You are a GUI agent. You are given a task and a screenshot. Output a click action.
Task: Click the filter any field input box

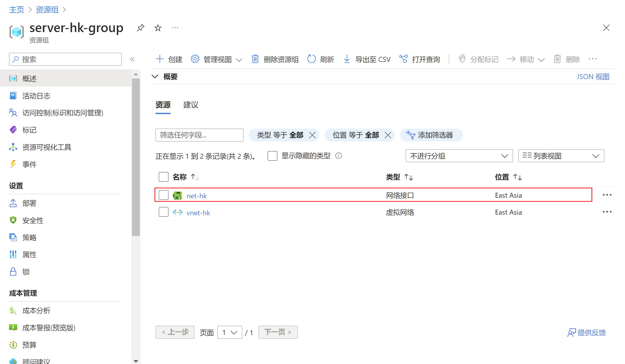pyautogui.click(x=199, y=135)
